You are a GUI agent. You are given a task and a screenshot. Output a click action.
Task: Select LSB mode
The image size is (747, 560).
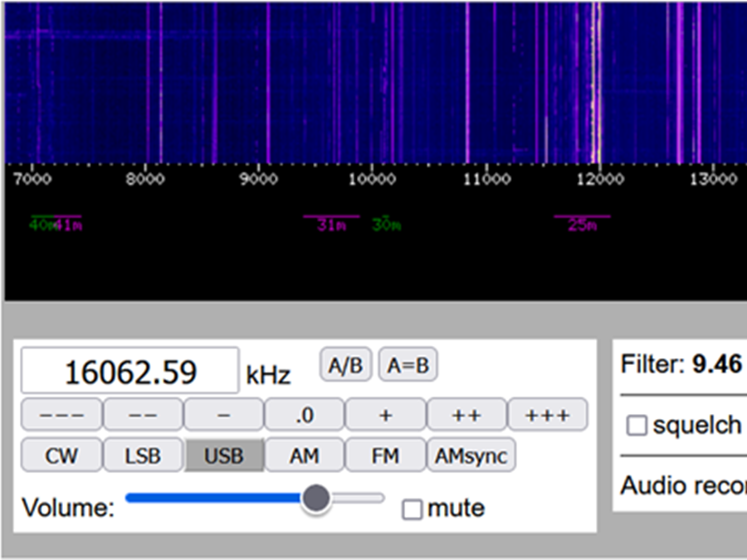(x=143, y=455)
